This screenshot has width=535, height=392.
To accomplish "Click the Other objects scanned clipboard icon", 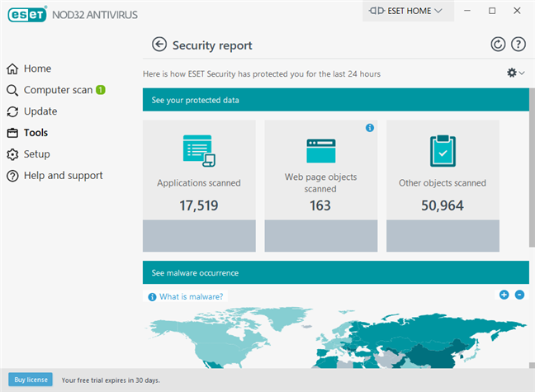I will (443, 150).
